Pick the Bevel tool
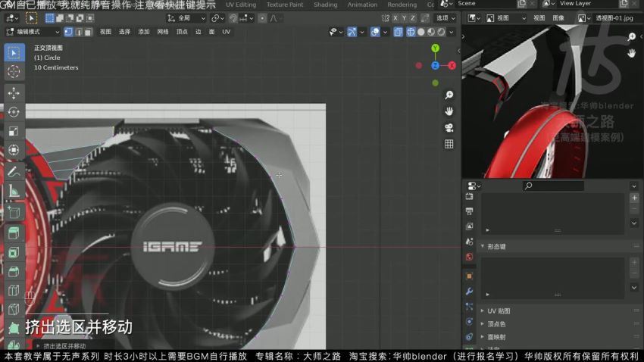The image size is (644, 362). (x=14, y=271)
